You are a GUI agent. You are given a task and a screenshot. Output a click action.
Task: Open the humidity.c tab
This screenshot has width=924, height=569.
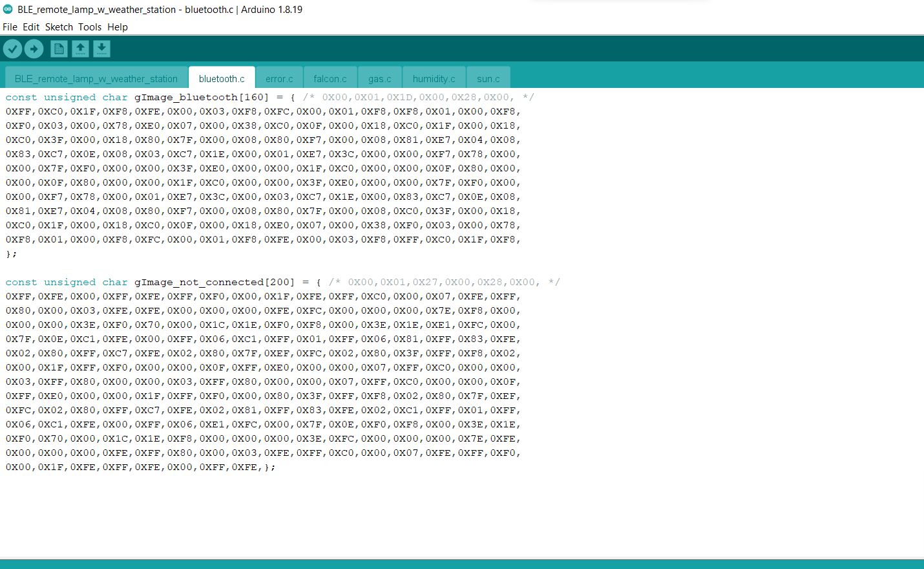(x=434, y=78)
